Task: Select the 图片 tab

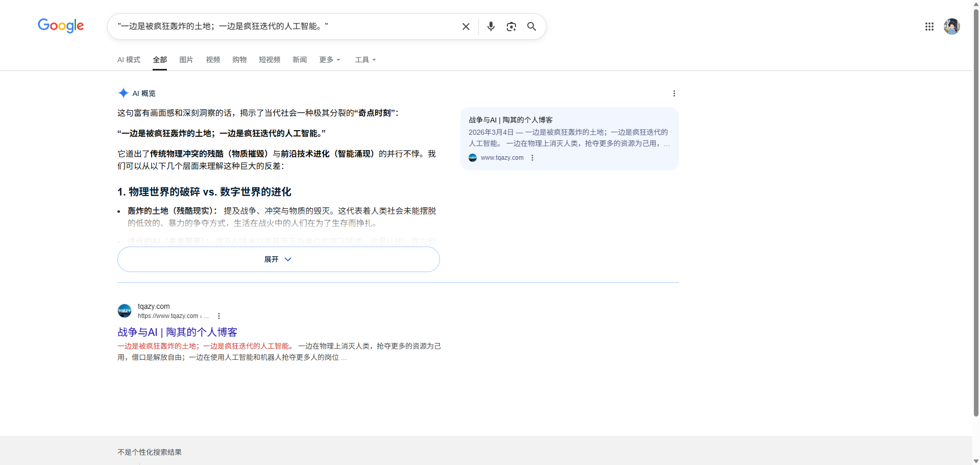Action: [186, 60]
